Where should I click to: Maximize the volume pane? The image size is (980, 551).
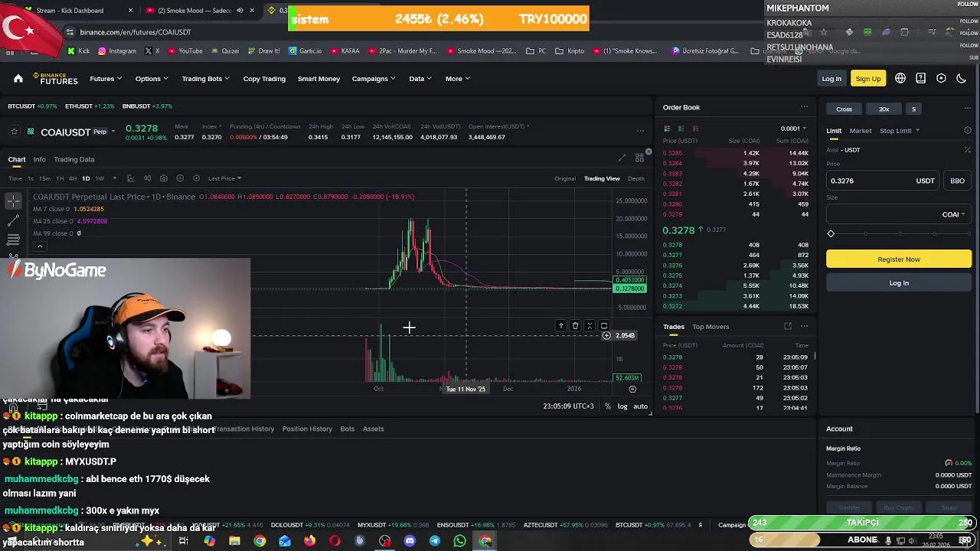tap(604, 326)
